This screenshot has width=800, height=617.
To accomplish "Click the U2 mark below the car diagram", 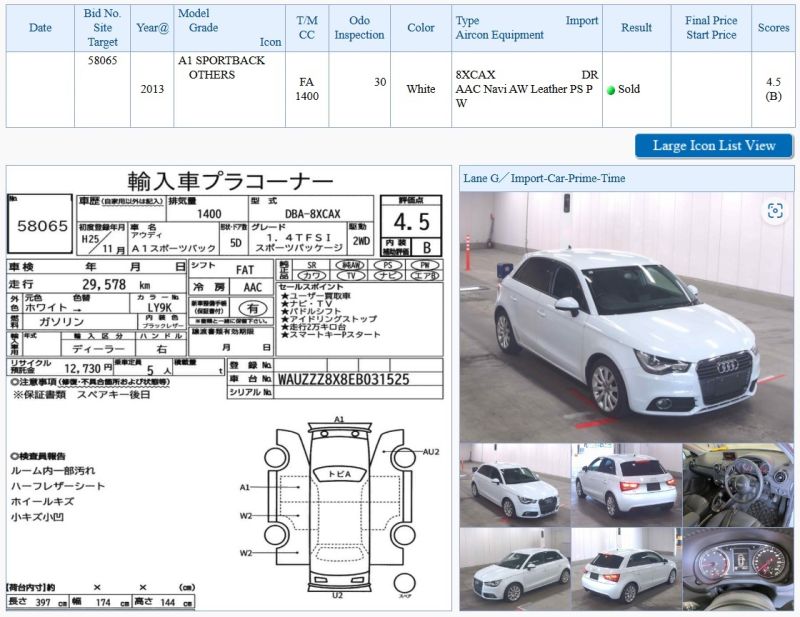I will [337, 596].
